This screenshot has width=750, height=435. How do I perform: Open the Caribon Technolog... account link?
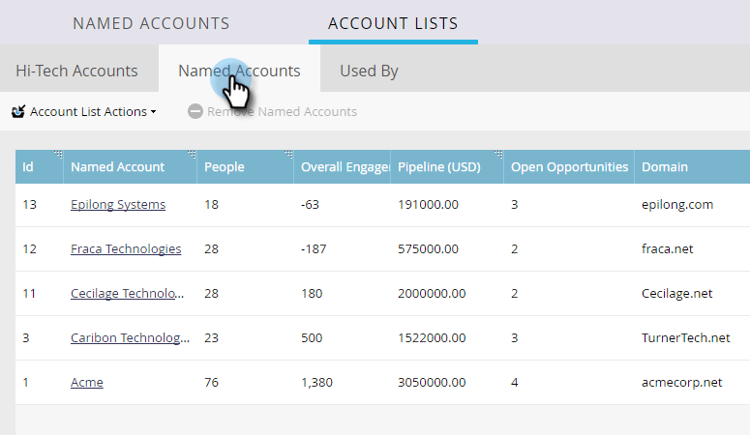tap(130, 338)
